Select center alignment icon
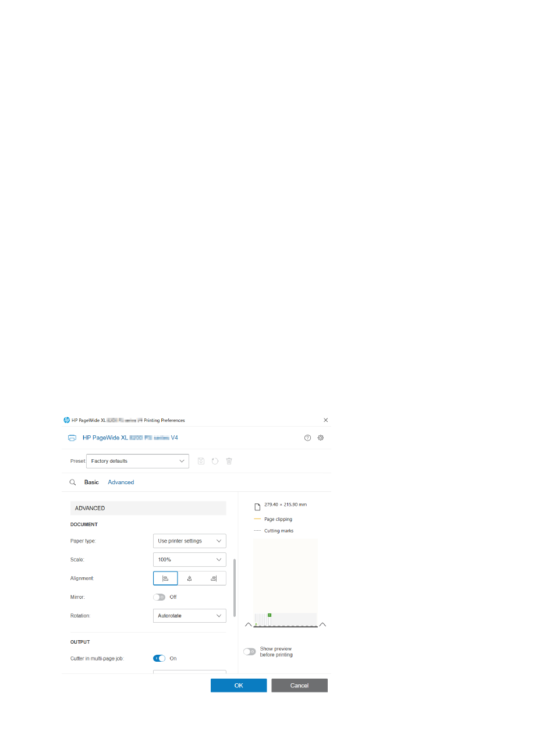Image resolution: width=553 pixels, height=756 pixels. click(190, 578)
